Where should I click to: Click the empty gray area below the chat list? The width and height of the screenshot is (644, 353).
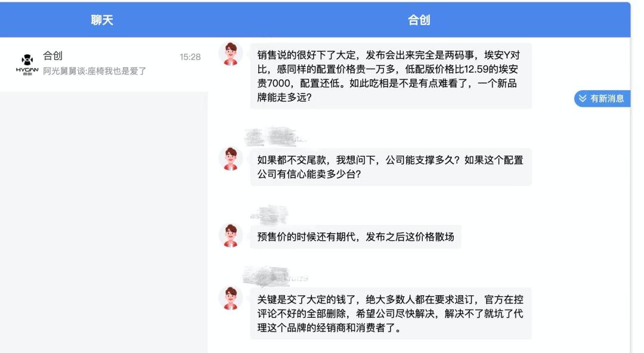(104, 221)
